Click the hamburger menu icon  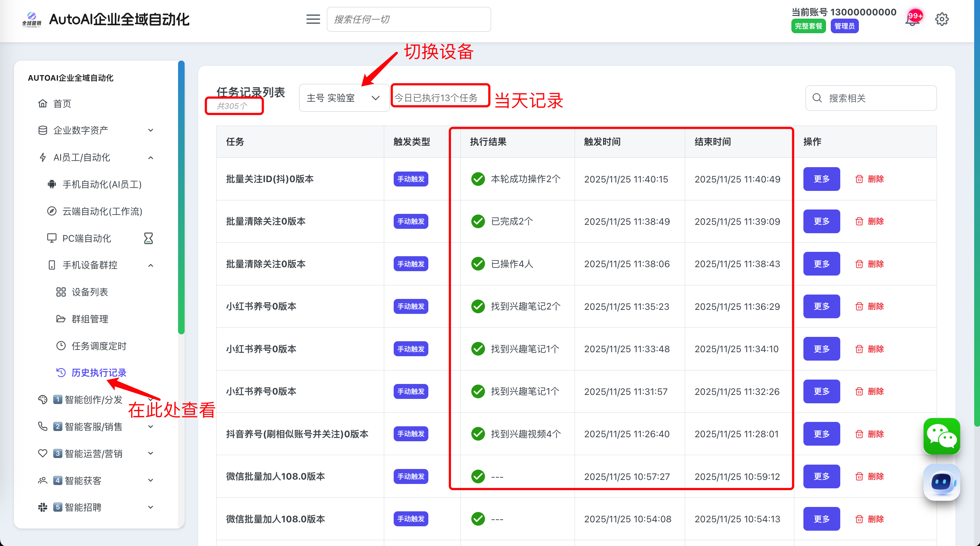313,19
